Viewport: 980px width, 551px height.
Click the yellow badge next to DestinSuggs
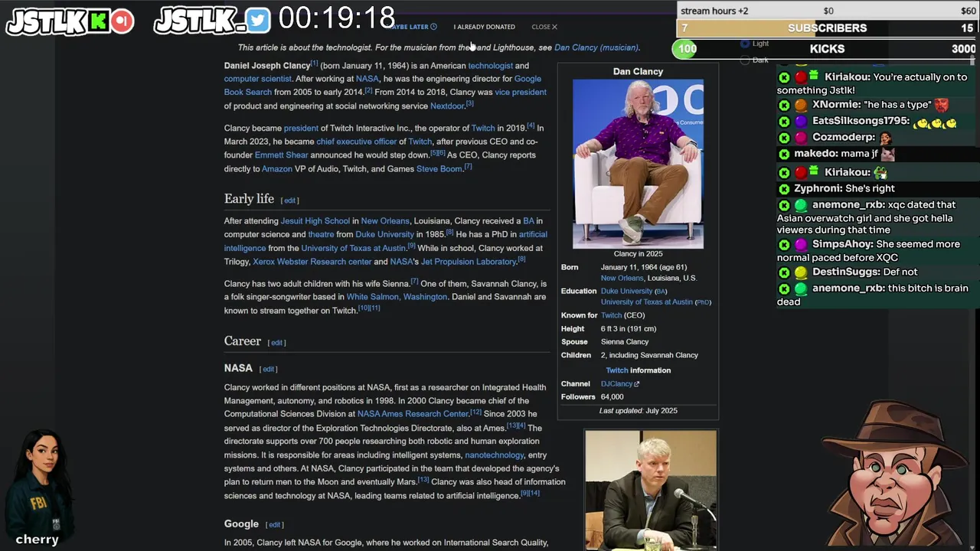coord(800,272)
